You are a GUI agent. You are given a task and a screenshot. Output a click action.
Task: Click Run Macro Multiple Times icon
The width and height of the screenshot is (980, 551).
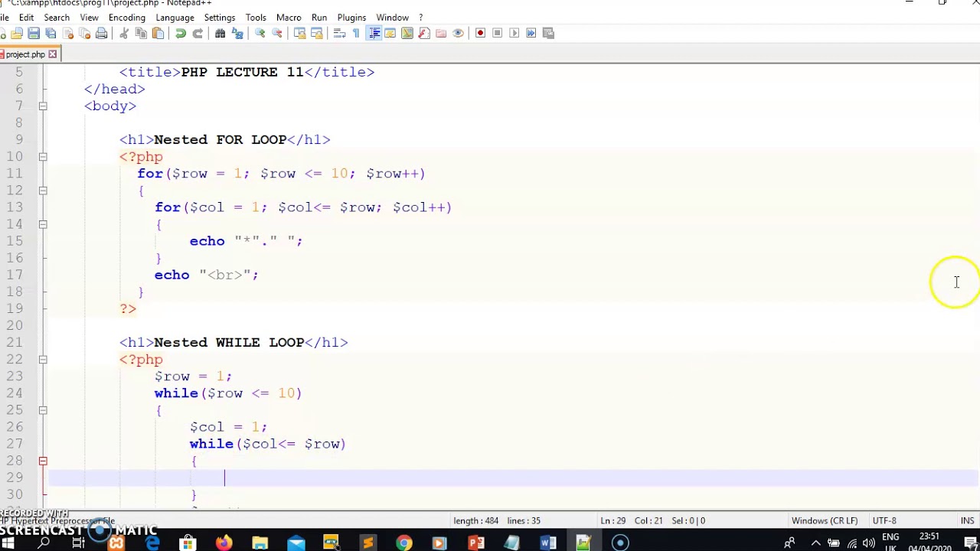[x=531, y=33]
